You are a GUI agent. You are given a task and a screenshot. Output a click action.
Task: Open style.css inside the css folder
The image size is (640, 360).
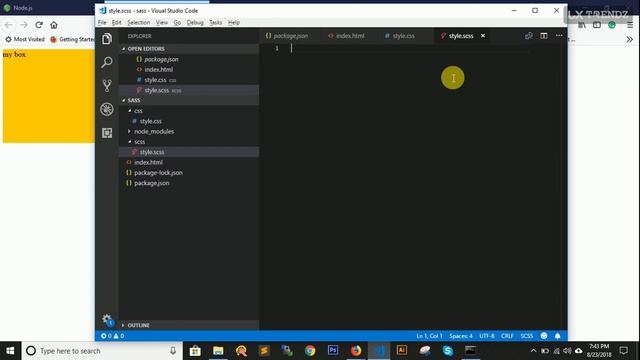[x=189, y=121]
